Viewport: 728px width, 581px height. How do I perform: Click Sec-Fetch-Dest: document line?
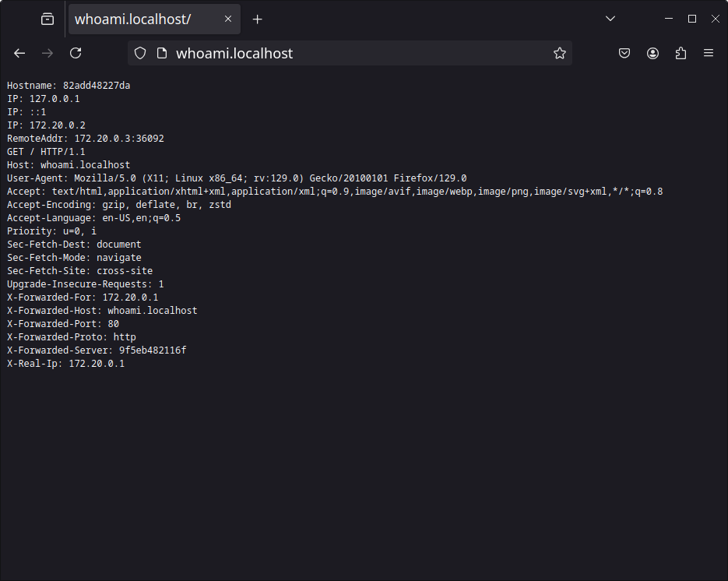[74, 245]
